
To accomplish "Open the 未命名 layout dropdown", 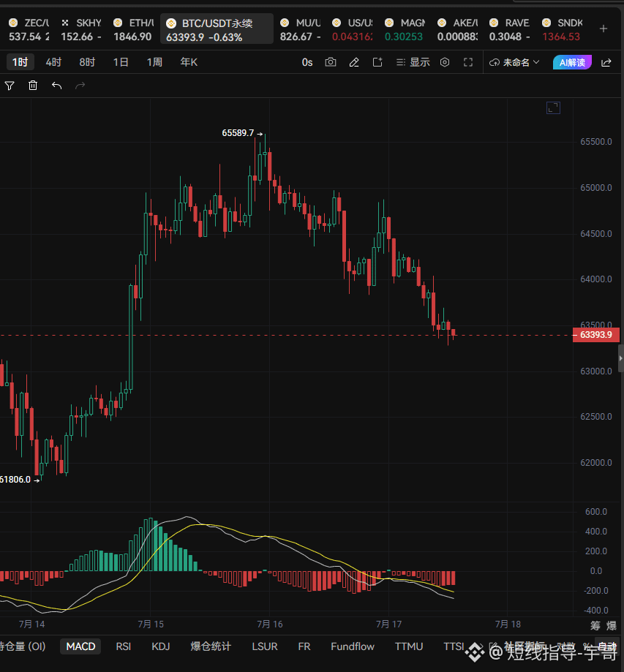I will (514, 63).
